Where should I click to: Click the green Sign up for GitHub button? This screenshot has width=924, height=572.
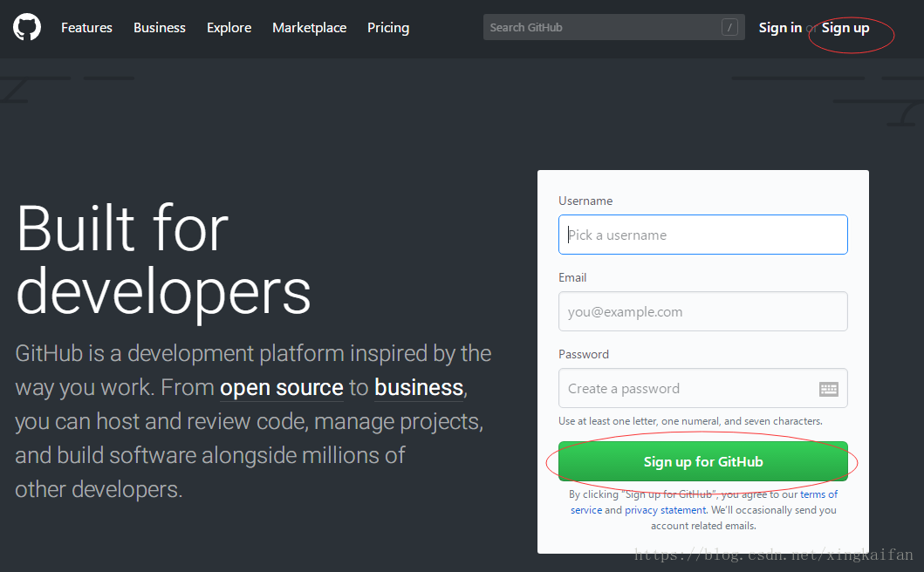[x=703, y=461]
